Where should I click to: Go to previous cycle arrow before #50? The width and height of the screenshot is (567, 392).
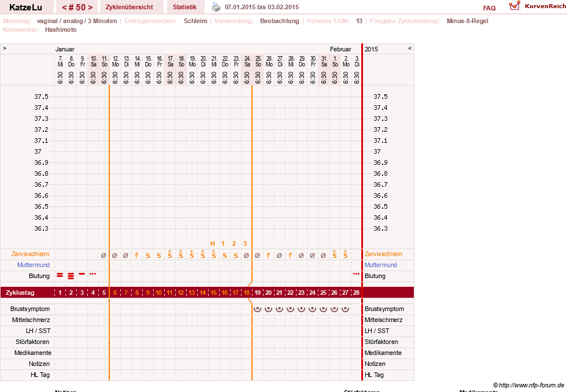pyautogui.click(x=64, y=8)
